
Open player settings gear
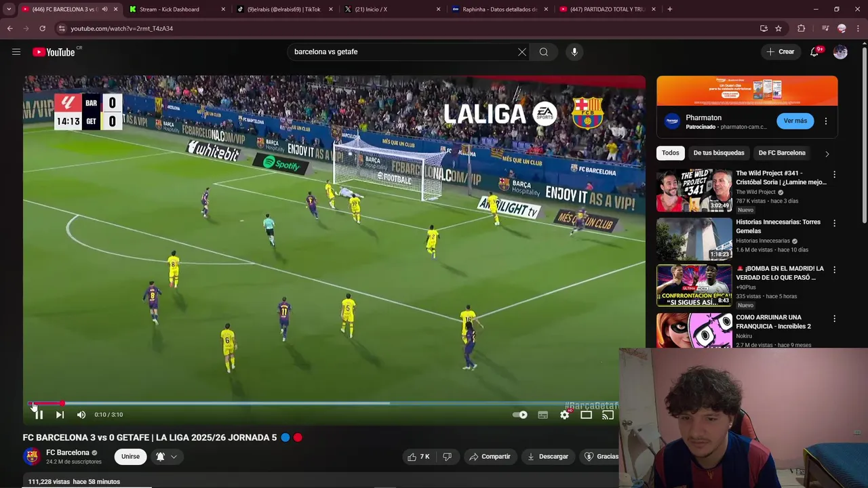[x=565, y=415]
